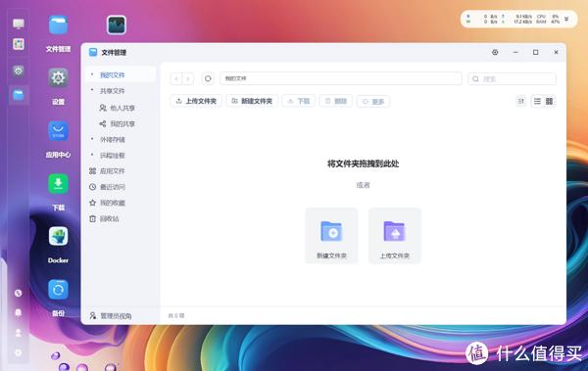Image resolution: width=588 pixels, height=371 pixels.
Task: Open the Docker desktop icon
Action: [x=58, y=237]
